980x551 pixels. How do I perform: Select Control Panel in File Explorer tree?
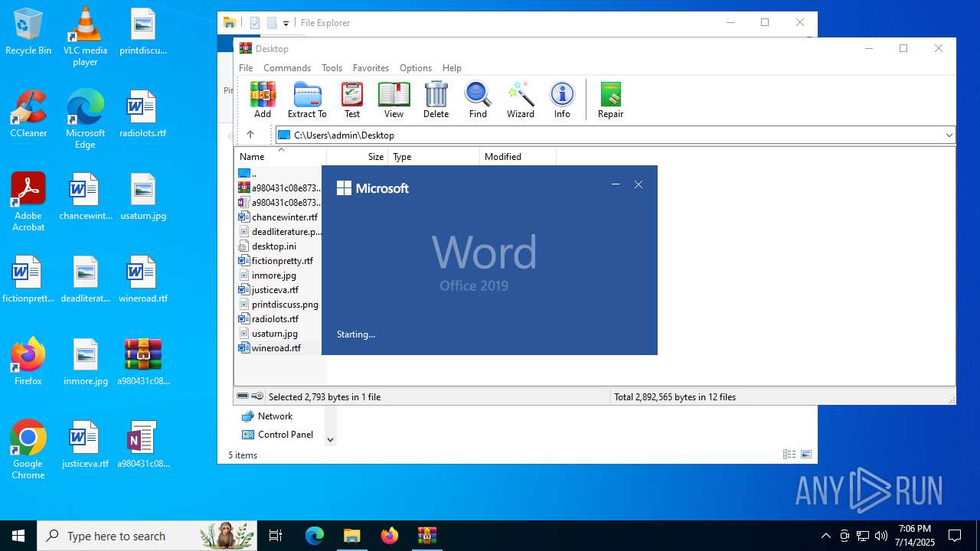pos(277,434)
